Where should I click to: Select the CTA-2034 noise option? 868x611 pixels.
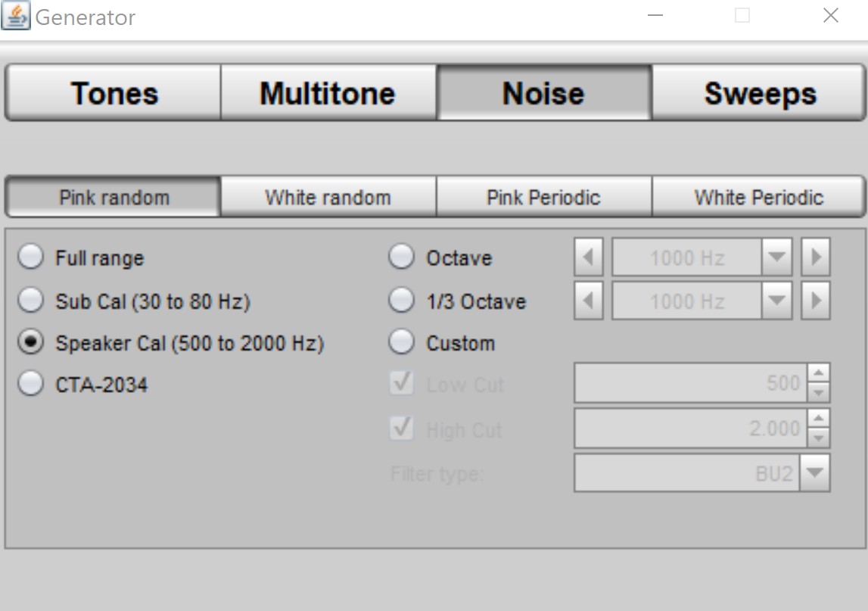[31, 385]
